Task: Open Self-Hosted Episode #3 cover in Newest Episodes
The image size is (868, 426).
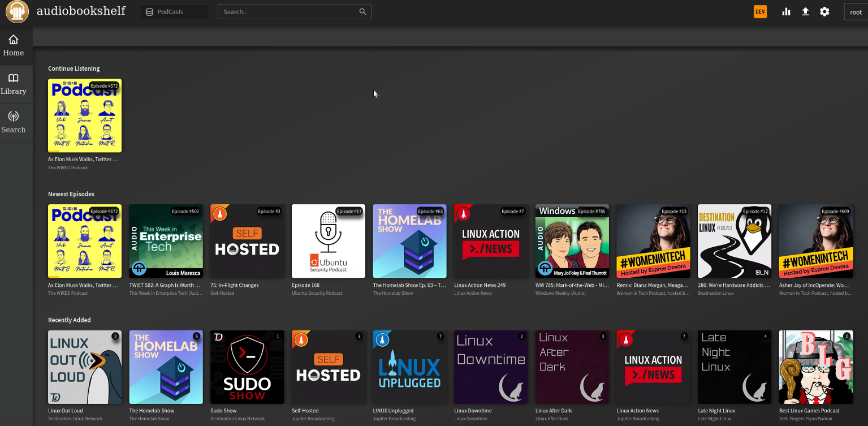Action: pyautogui.click(x=247, y=241)
